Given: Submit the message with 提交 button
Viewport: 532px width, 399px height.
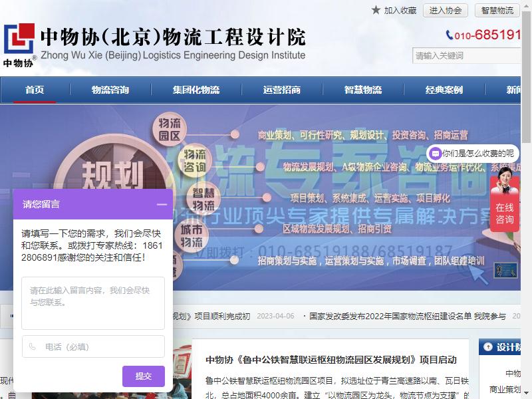Looking at the screenshot, I should click(144, 376).
